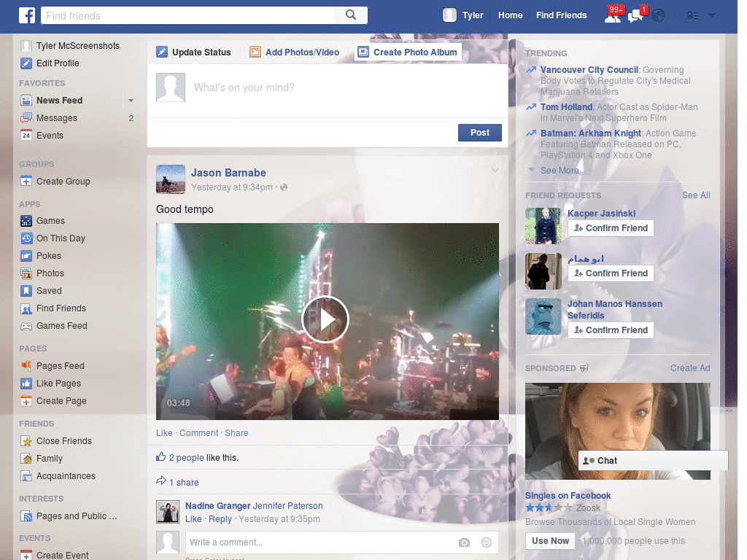This screenshot has width=747, height=560.
Task: Open privacy shortcuts lock icon
Action: [x=692, y=16]
